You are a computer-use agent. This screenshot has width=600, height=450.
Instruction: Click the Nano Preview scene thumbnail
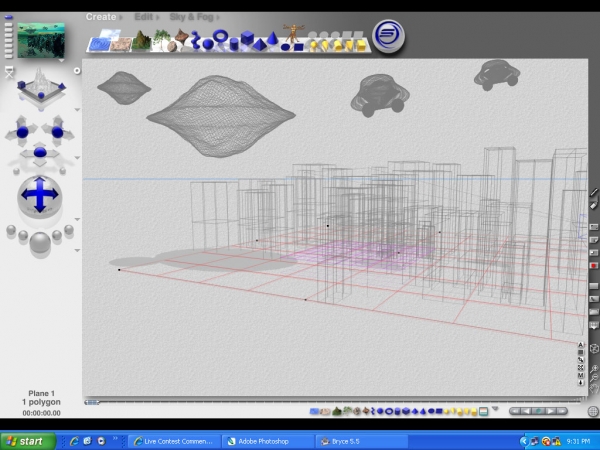click(x=41, y=40)
